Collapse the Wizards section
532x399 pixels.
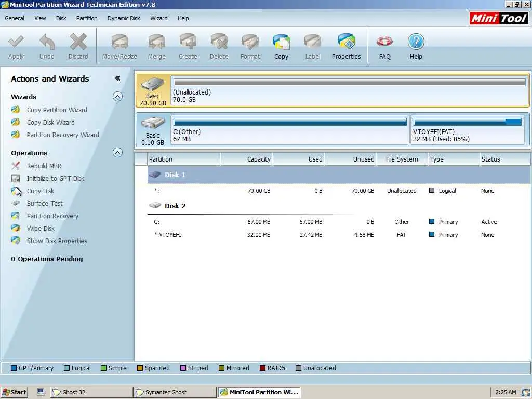click(x=117, y=97)
